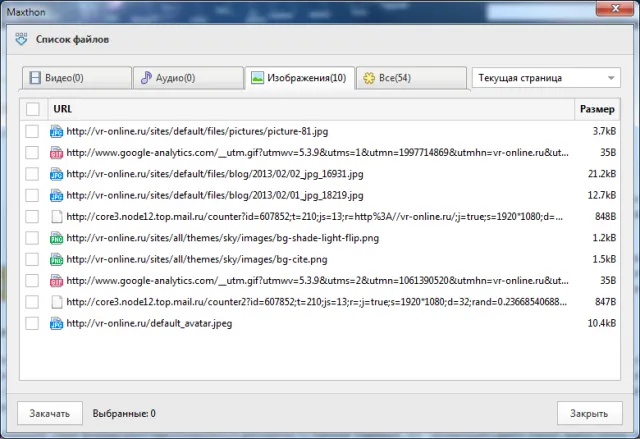Click the GIF icon of the utms=2 analytics row

56,281
